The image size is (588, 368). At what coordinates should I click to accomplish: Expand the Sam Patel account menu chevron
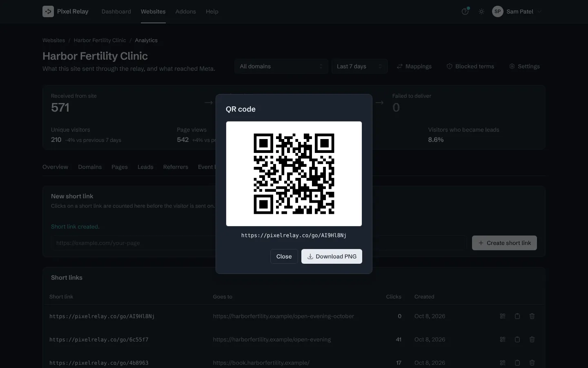tap(539, 11)
